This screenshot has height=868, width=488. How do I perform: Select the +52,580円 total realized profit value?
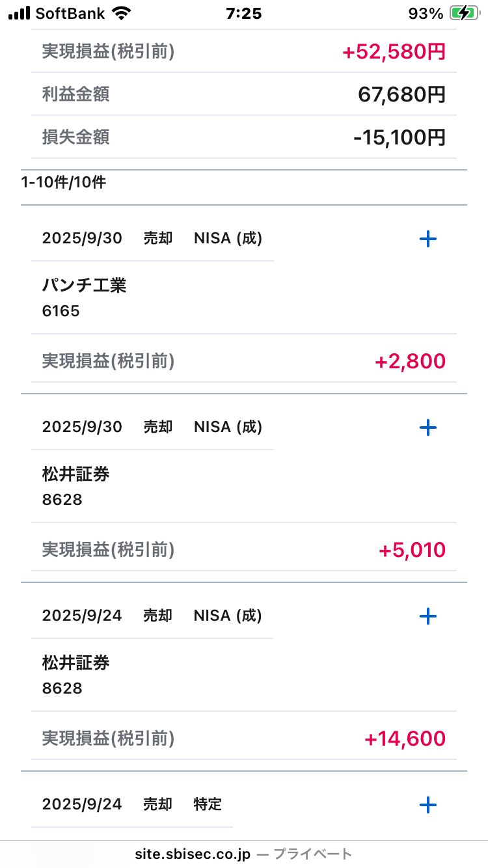point(394,51)
